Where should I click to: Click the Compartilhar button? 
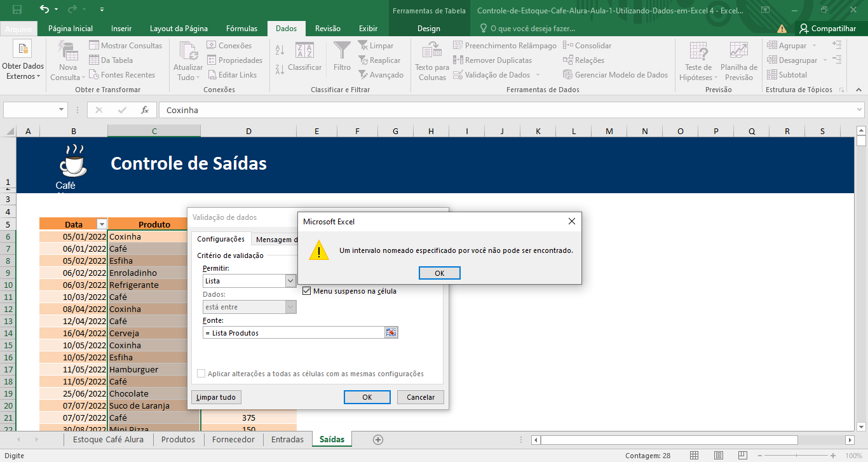[827, 29]
